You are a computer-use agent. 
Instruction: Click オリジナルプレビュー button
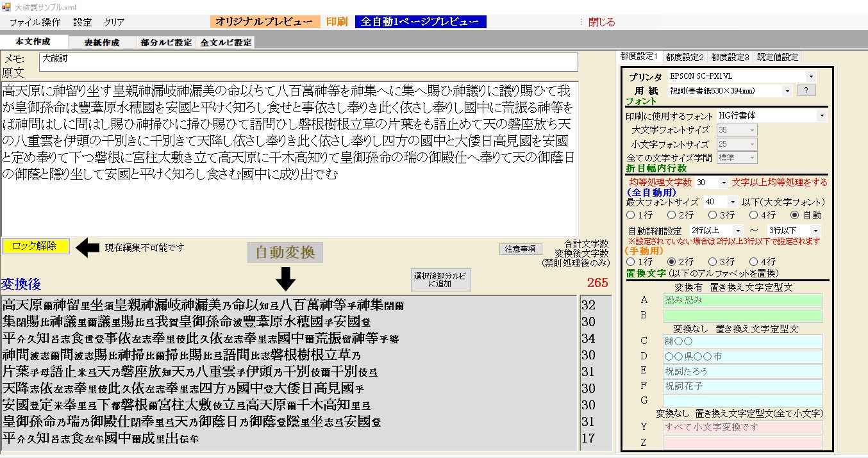[265, 22]
